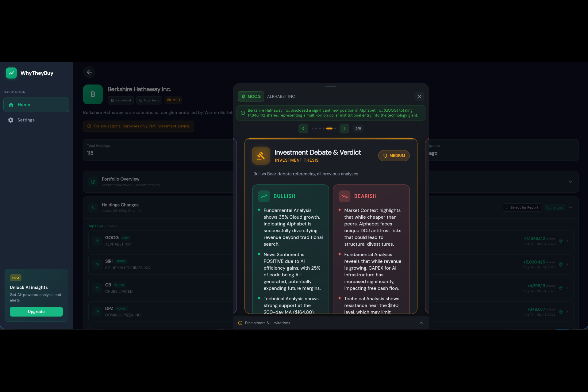Click the educational purposes warning icon
The width and height of the screenshot is (588, 392).
pyautogui.click(x=89, y=126)
